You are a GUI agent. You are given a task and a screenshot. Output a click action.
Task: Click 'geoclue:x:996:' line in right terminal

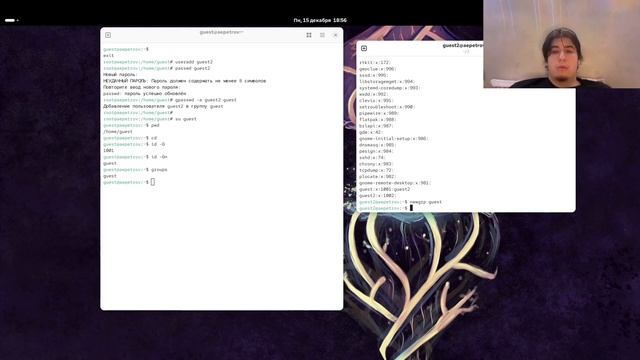378,69
